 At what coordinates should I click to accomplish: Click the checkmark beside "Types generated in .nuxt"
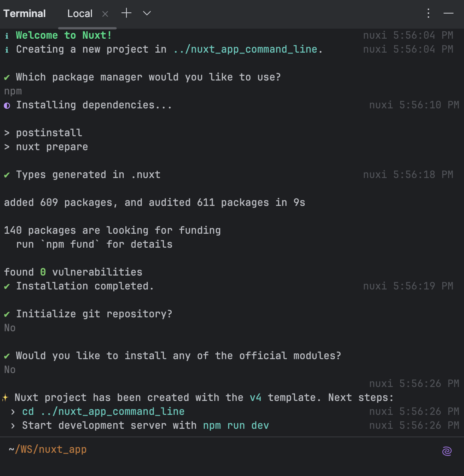pyautogui.click(x=7, y=175)
